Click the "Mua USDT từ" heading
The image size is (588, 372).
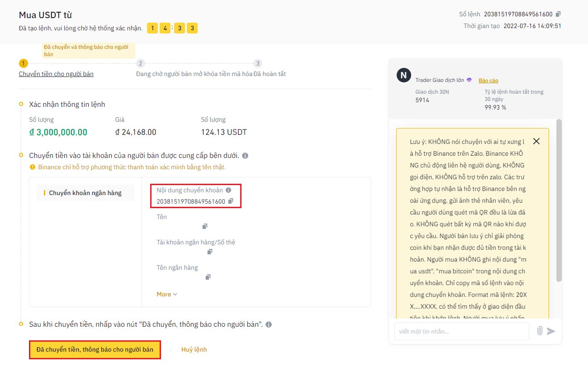coord(45,15)
